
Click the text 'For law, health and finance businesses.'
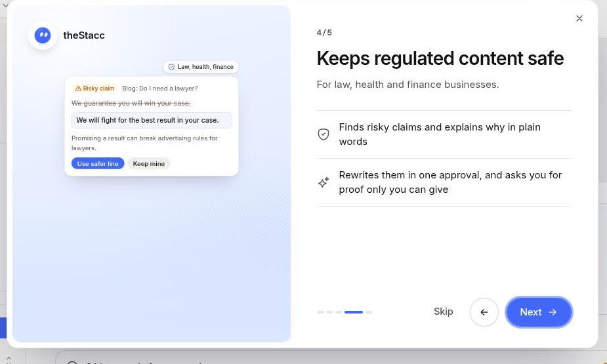click(408, 85)
